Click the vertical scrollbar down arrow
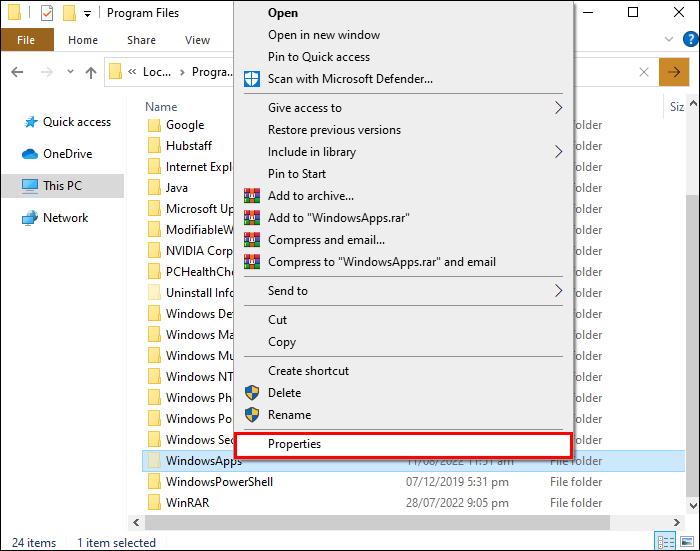This screenshot has height=551, width=700. pos(693,505)
